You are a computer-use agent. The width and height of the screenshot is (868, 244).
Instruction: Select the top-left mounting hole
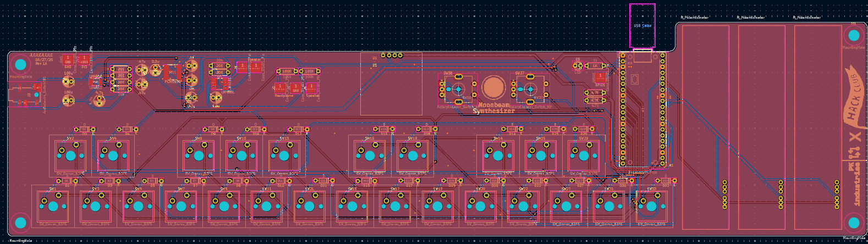coord(20,65)
